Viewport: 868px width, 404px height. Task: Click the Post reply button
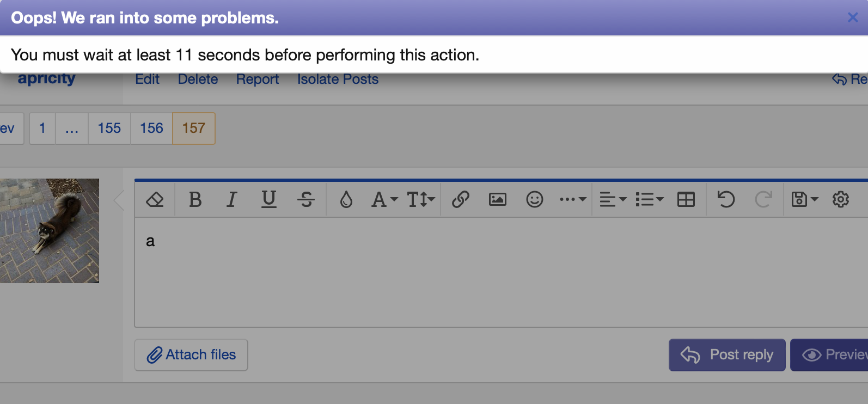pos(727,355)
